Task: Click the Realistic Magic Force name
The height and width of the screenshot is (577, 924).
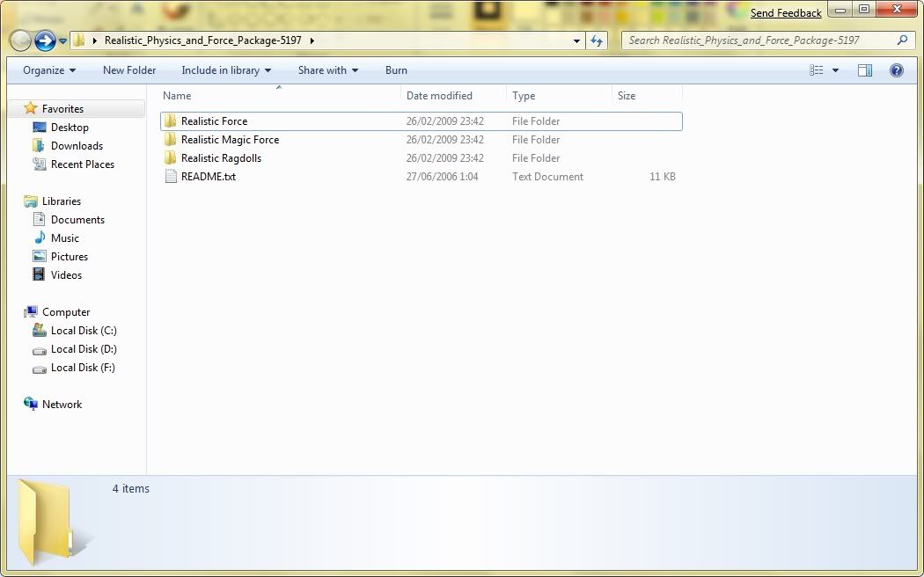Action: tap(230, 140)
